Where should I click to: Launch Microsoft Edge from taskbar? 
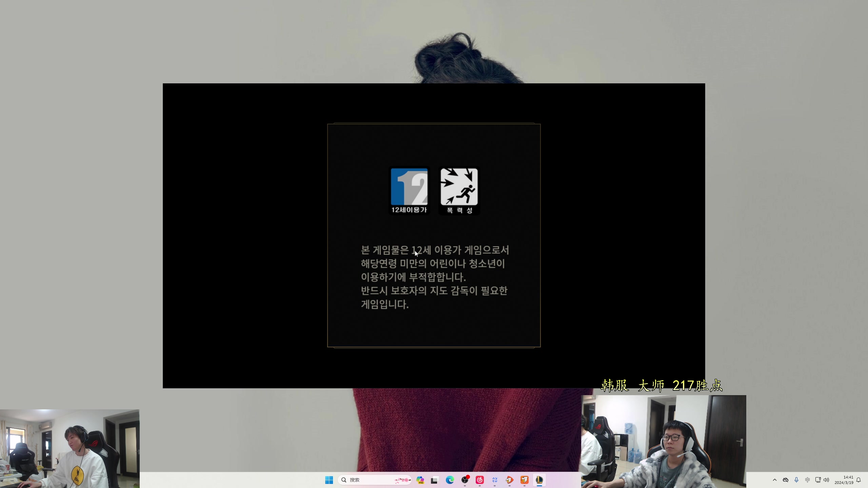(x=450, y=480)
